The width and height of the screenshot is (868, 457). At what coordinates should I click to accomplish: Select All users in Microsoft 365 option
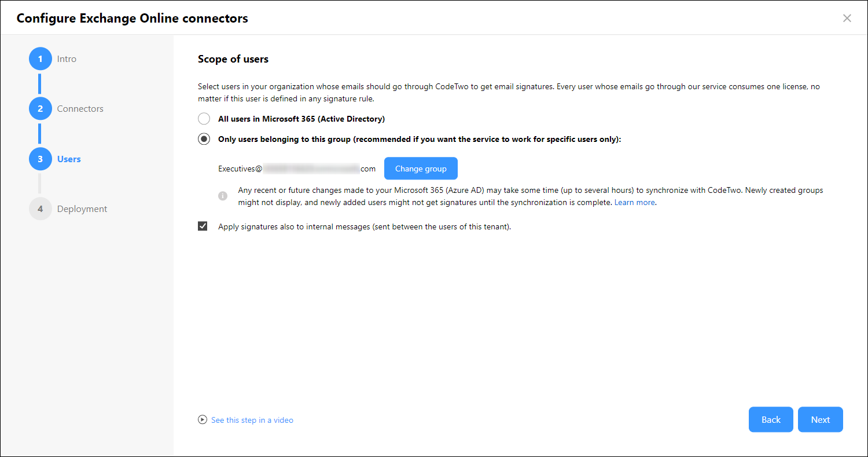[x=204, y=119]
